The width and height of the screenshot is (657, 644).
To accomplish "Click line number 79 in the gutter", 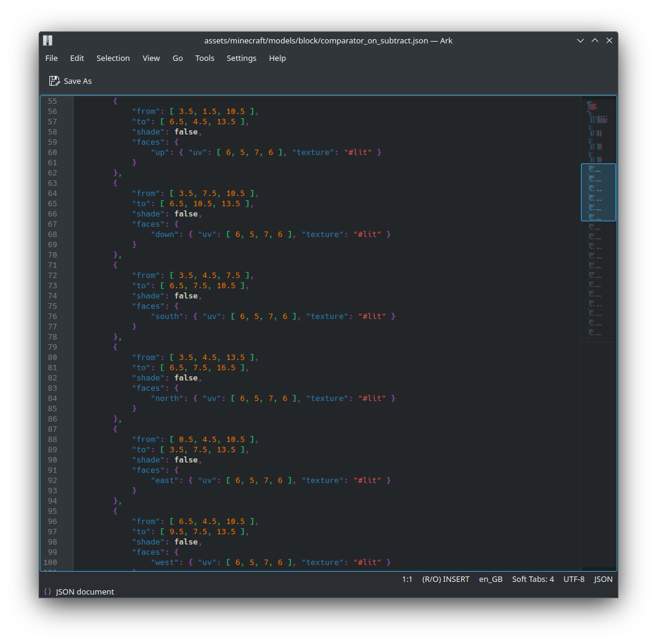I will [52, 347].
